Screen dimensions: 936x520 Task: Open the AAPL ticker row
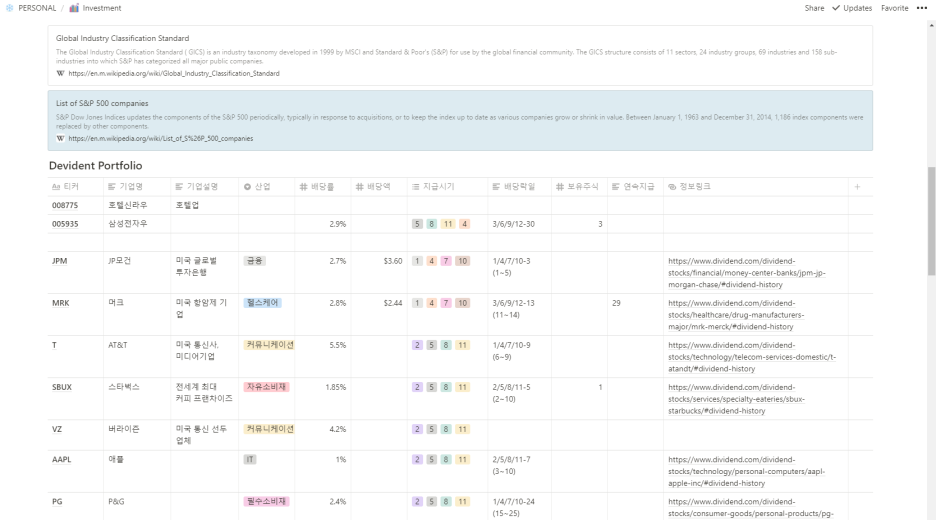[61, 459]
